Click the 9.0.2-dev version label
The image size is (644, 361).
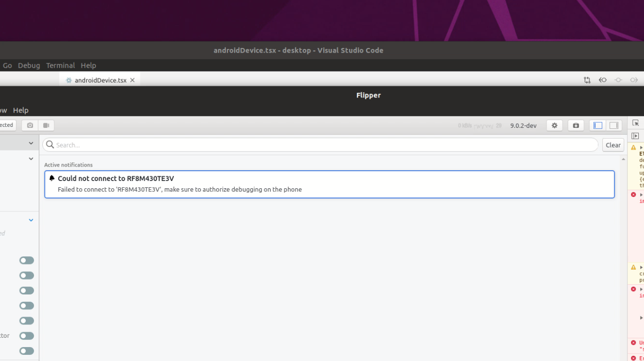point(523,125)
